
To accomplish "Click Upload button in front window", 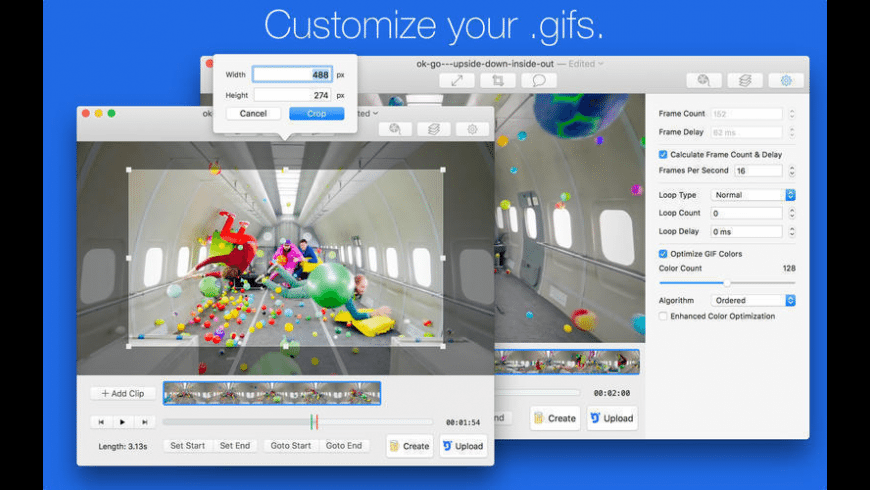I will tap(463, 446).
